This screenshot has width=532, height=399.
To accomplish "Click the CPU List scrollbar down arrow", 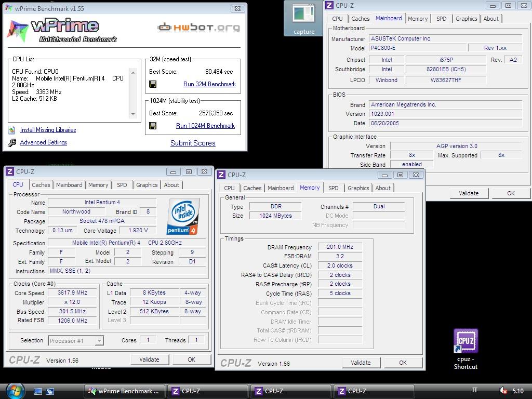I will (133, 114).
